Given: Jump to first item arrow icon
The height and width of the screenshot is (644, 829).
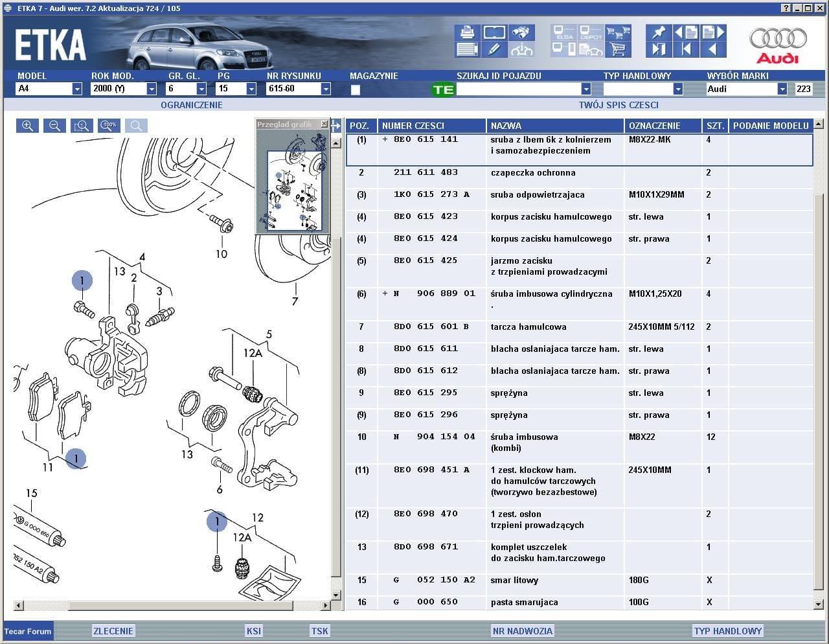Looking at the screenshot, I should tap(686, 49).
